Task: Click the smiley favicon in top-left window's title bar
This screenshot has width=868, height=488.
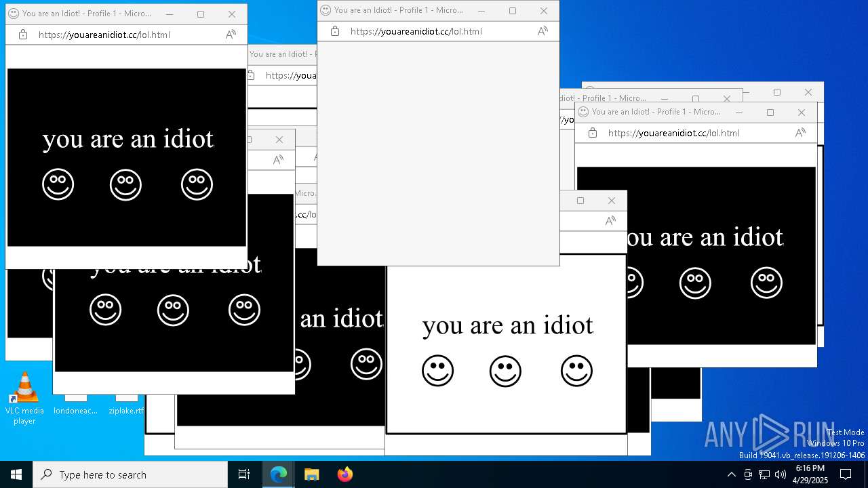Action: (13, 14)
